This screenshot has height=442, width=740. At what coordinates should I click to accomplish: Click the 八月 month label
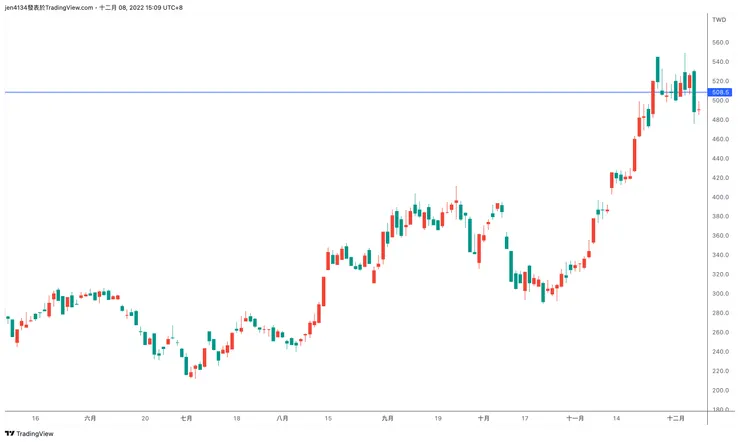(282, 418)
